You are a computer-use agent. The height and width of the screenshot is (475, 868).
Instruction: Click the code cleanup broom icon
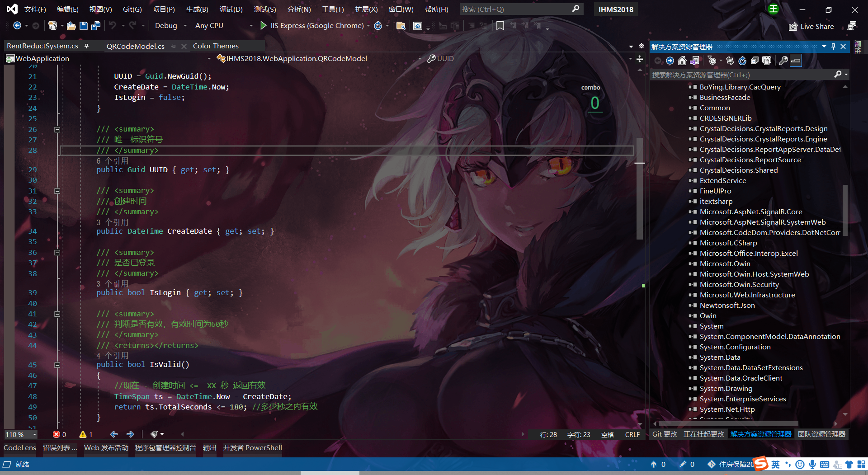pyautogui.click(x=154, y=434)
